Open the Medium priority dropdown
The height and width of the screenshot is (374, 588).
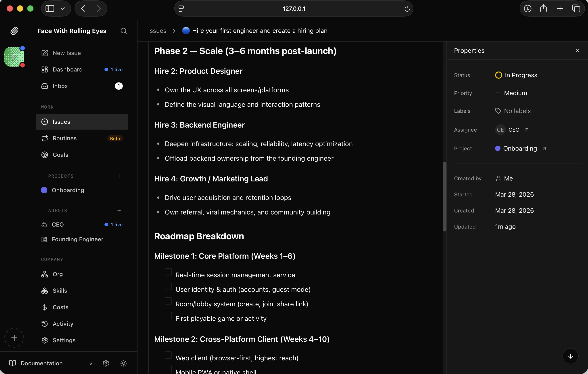pyautogui.click(x=515, y=93)
